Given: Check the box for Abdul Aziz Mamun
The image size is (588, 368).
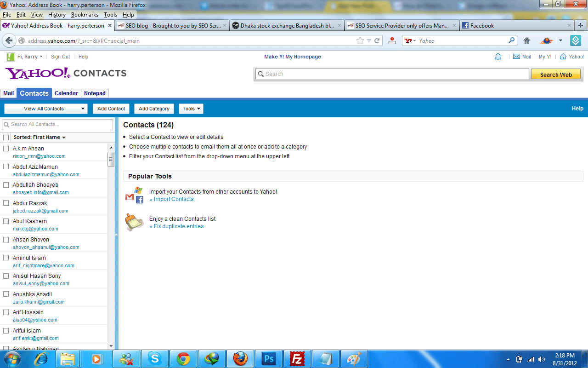Looking at the screenshot, I should point(6,167).
